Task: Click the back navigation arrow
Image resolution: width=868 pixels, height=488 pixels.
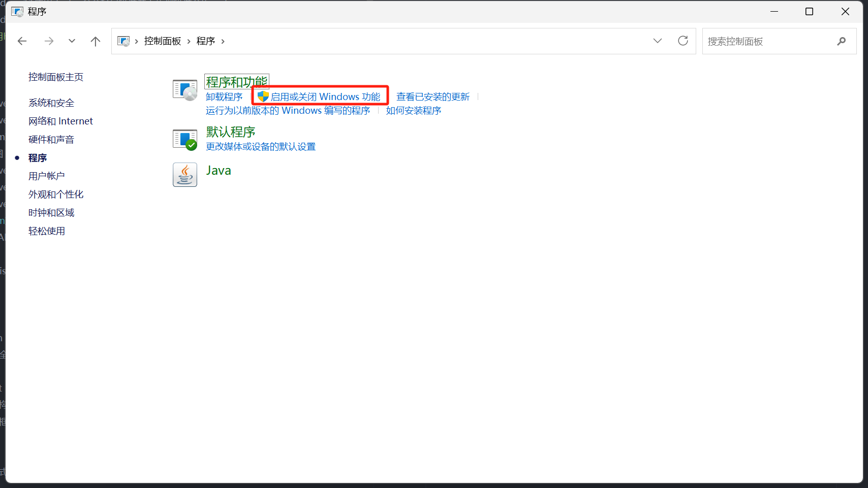Action: click(x=22, y=41)
